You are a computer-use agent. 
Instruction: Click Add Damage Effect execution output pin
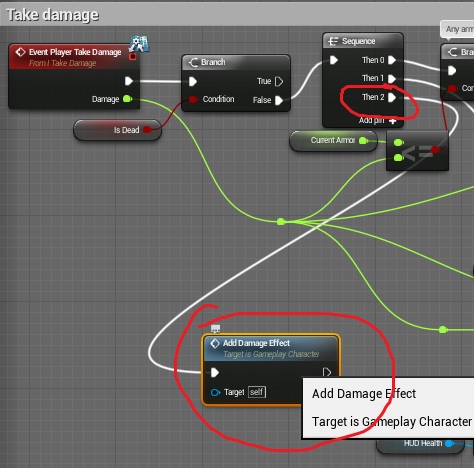[327, 372]
